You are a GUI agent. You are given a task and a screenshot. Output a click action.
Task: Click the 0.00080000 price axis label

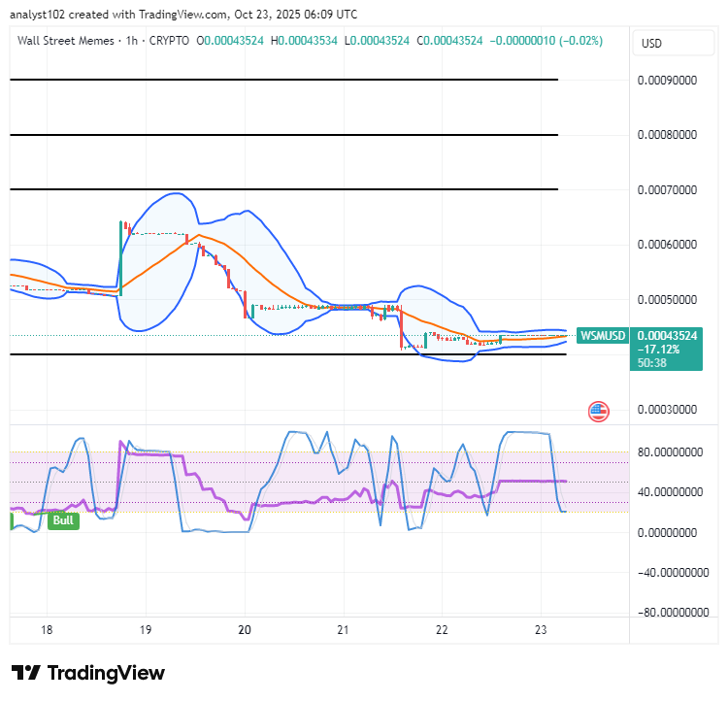tap(667, 135)
